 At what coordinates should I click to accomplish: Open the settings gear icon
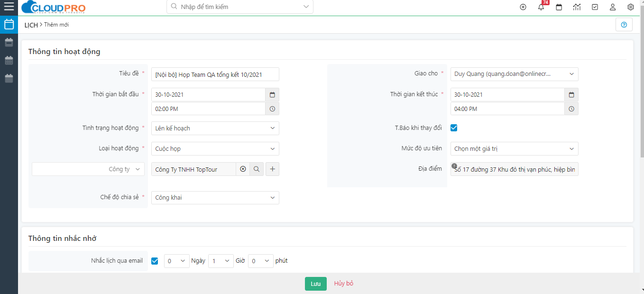(x=630, y=7)
